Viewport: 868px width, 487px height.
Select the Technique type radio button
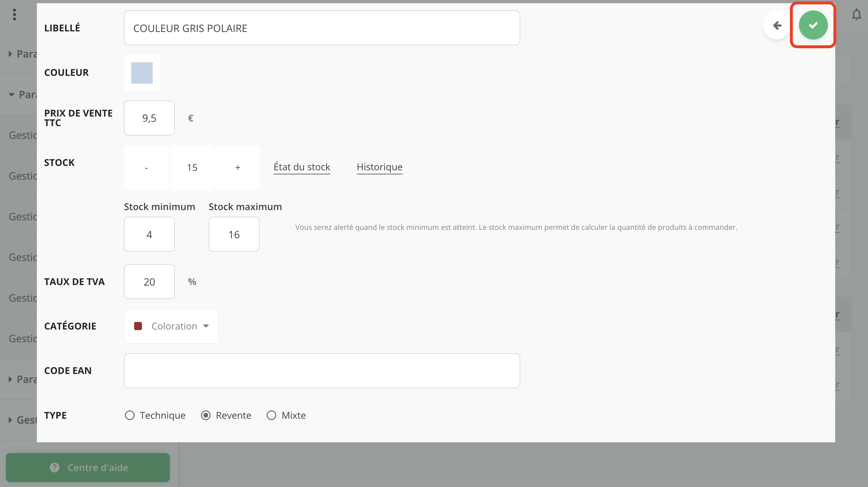[130, 415]
